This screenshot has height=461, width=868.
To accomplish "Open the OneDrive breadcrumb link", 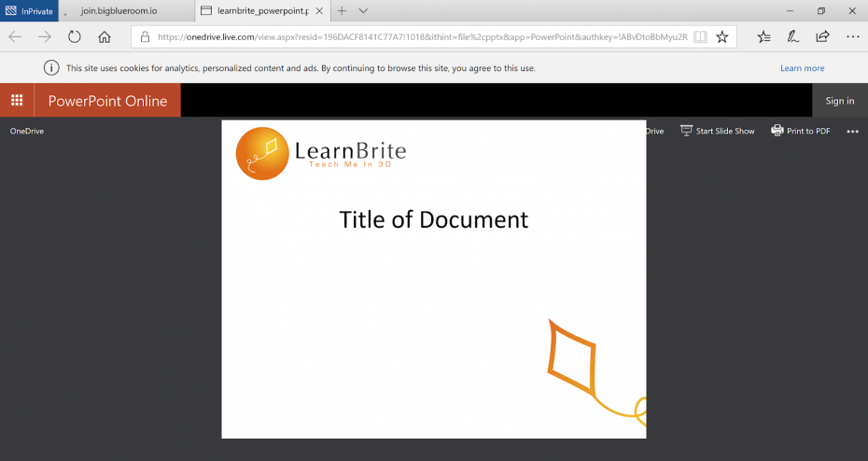I will (26, 132).
